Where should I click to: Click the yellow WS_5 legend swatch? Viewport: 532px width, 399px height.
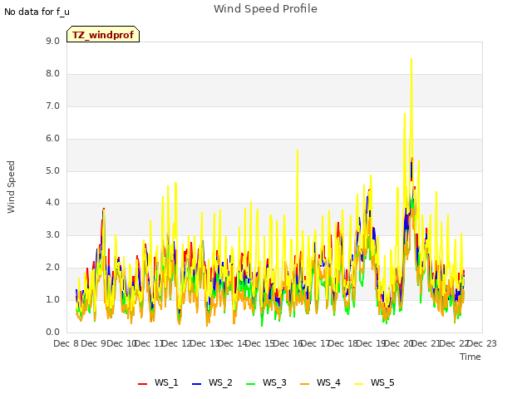[358, 384]
